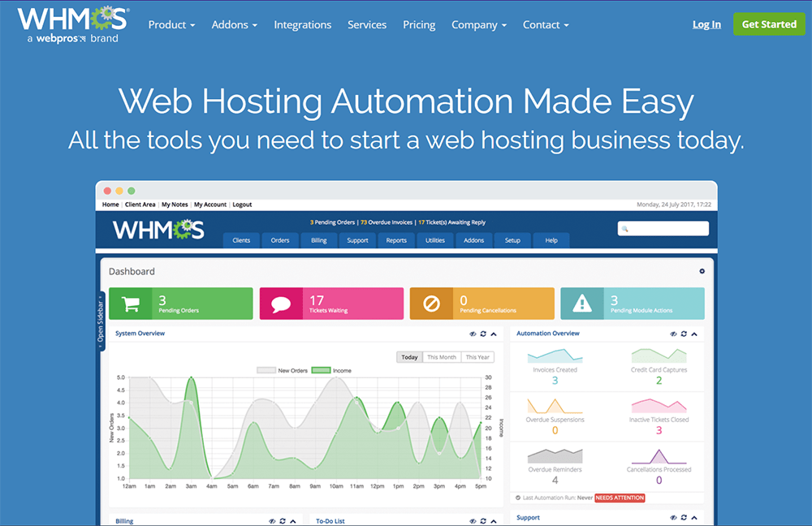Viewport: 812px width, 526px height.
Task: Click the warning triangle Module Actions icon
Action: (x=581, y=304)
